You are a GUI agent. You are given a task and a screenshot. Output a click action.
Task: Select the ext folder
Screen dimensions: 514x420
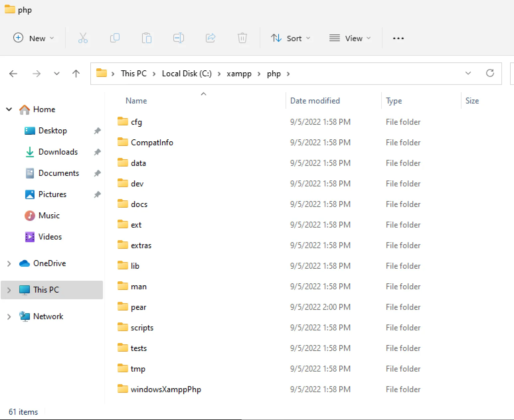tap(136, 225)
